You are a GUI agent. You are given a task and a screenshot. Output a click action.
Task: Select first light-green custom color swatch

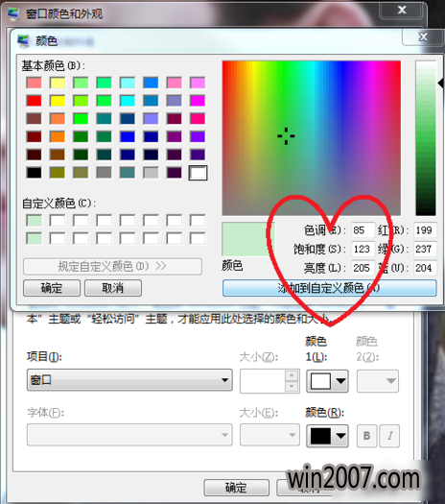34,221
